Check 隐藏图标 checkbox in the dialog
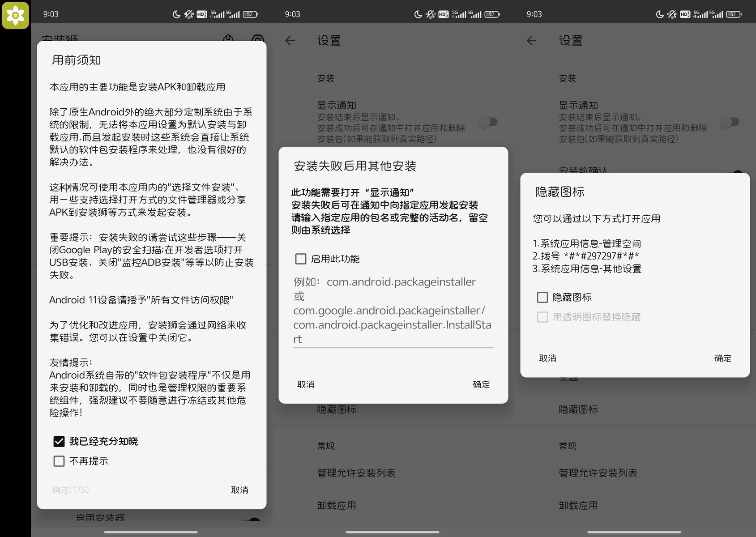This screenshot has height=537, width=756. click(x=542, y=297)
